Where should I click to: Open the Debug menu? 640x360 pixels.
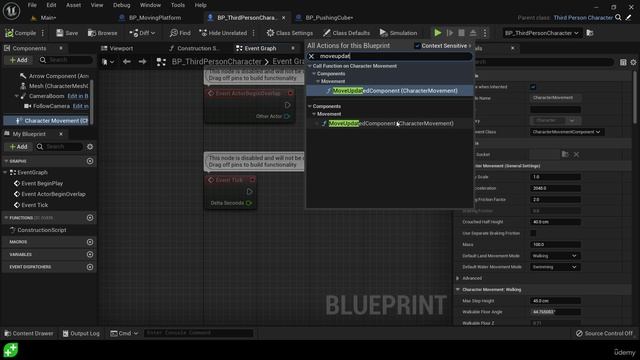coord(121,5)
